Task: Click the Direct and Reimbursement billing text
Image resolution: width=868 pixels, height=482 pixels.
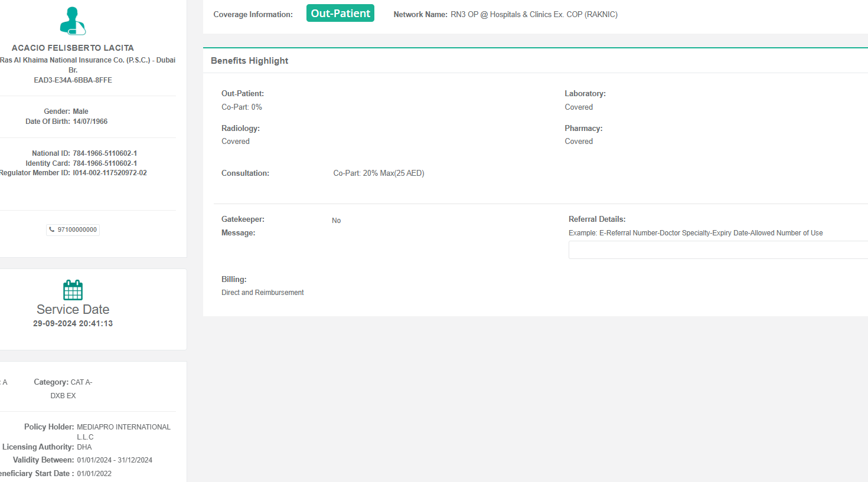Action: (x=262, y=293)
